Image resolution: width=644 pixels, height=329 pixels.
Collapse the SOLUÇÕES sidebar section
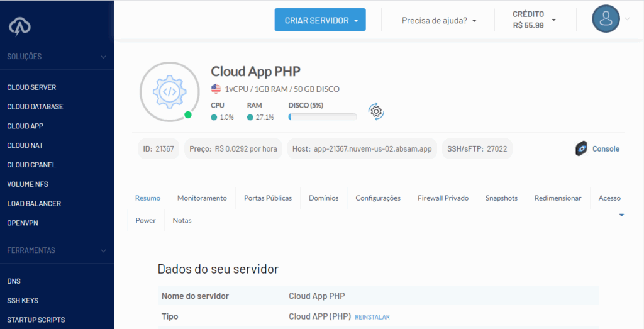tap(103, 57)
